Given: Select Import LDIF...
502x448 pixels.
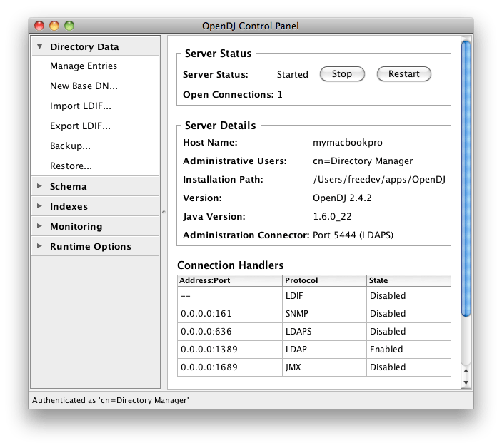Looking at the screenshot, I should [x=81, y=106].
